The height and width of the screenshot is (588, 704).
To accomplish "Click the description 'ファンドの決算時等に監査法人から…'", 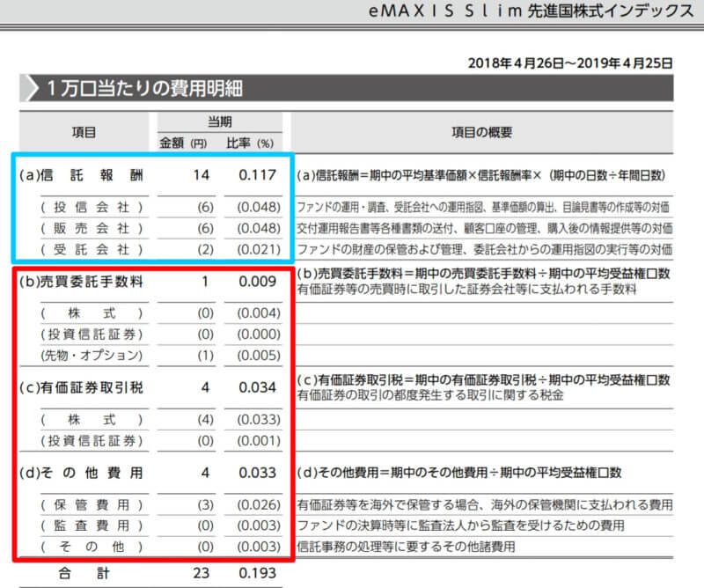I will pyautogui.click(x=460, y=526).
